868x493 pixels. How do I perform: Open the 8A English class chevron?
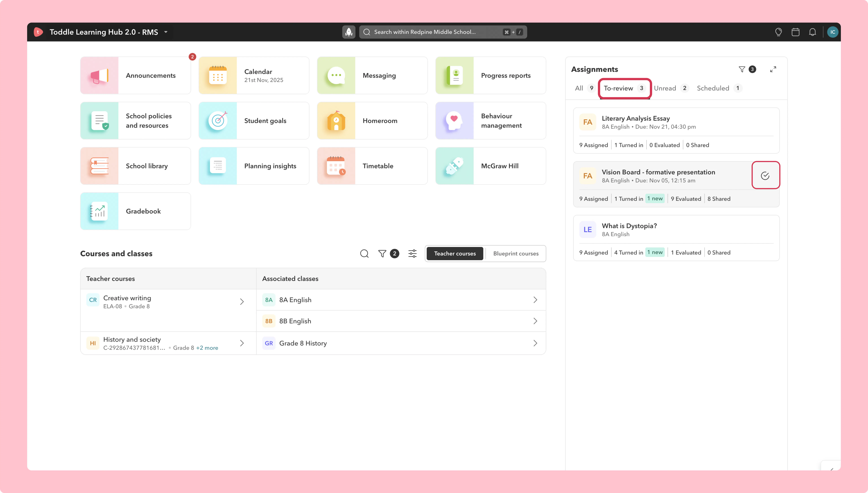click(535, 300)
